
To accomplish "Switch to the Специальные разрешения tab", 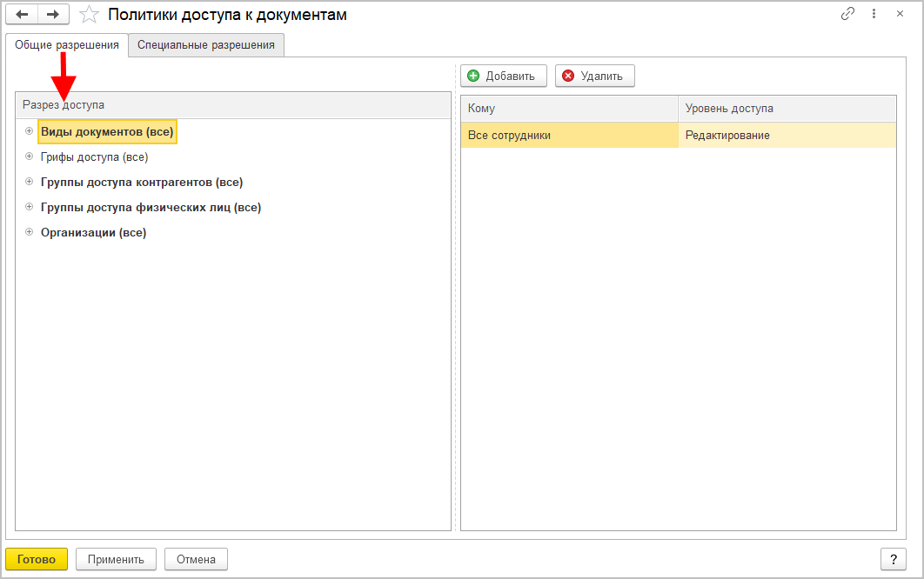I will [x=205, y=45].
